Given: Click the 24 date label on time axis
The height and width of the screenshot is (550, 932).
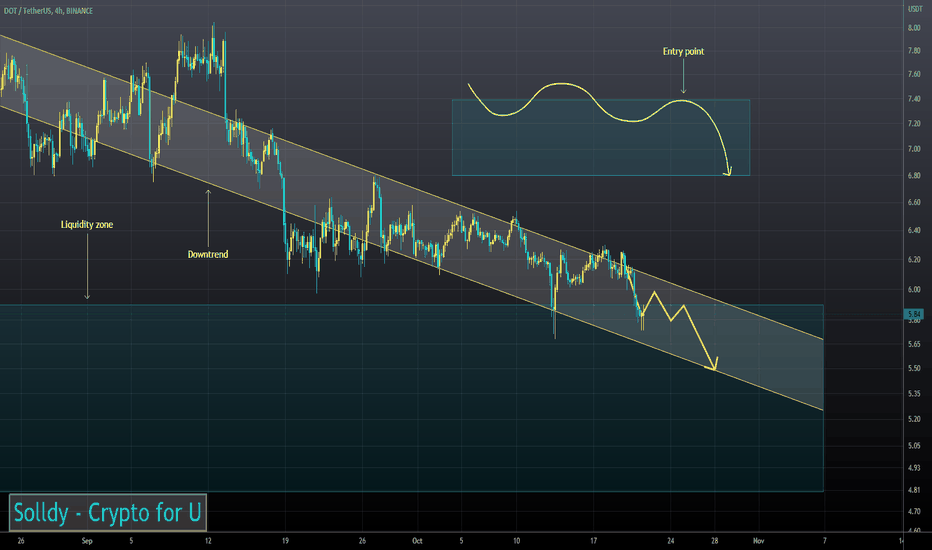Looking at the screenshot, I should pyautogui.click(x=670, y=541).
